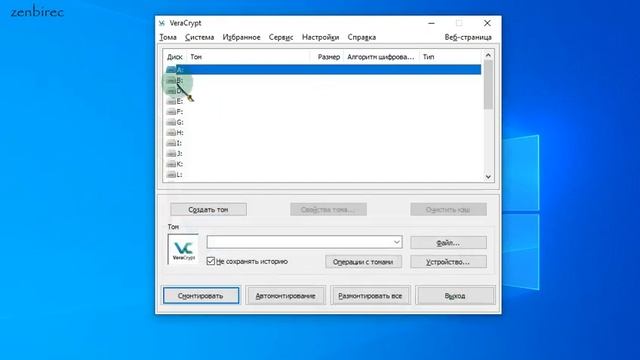Click the drive list scroll up arrow
Image resolution: width=640 pixels, height=360 pixels.
(x=488, y=55)
